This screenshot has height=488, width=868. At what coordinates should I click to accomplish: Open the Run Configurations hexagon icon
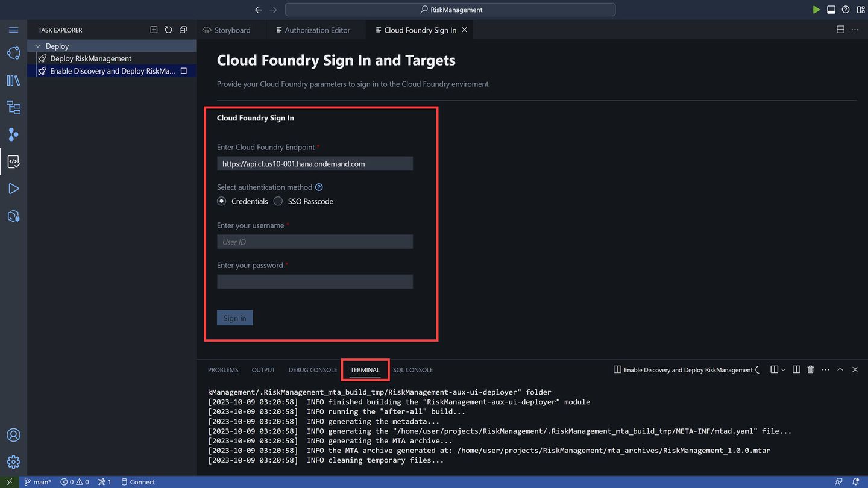click(x=13, y=216)
